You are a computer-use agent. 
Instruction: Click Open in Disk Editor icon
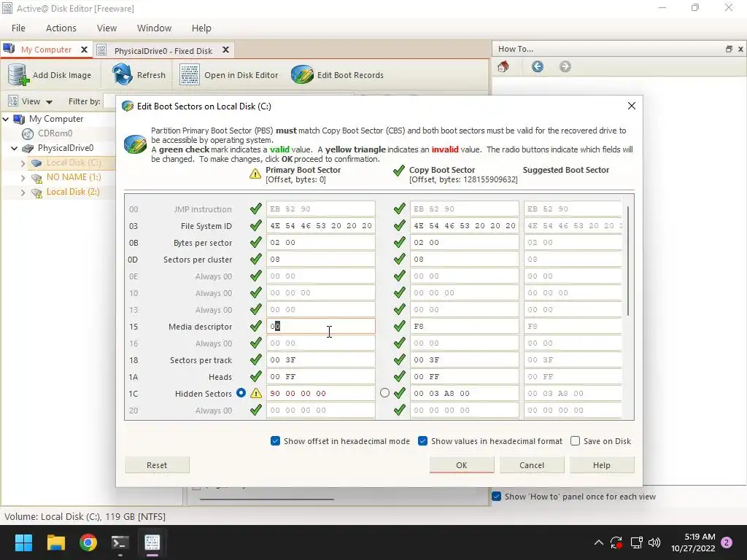pyautogui.click(x=190, y=75)
